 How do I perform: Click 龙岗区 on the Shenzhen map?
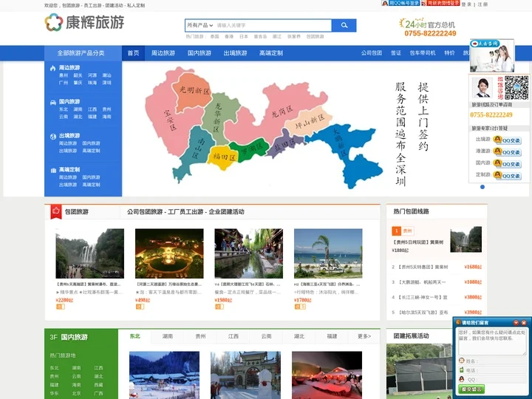click(x=283, y=110)
